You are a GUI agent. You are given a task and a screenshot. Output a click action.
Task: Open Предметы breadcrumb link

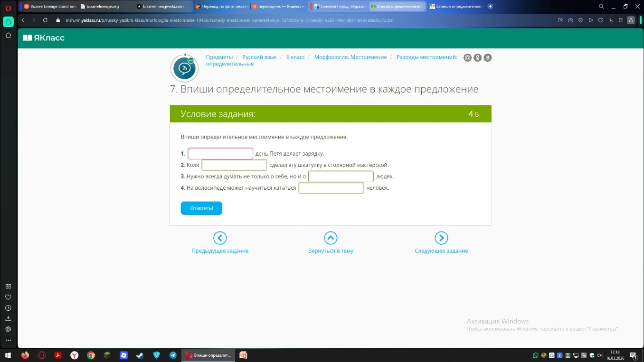[219, 57]
